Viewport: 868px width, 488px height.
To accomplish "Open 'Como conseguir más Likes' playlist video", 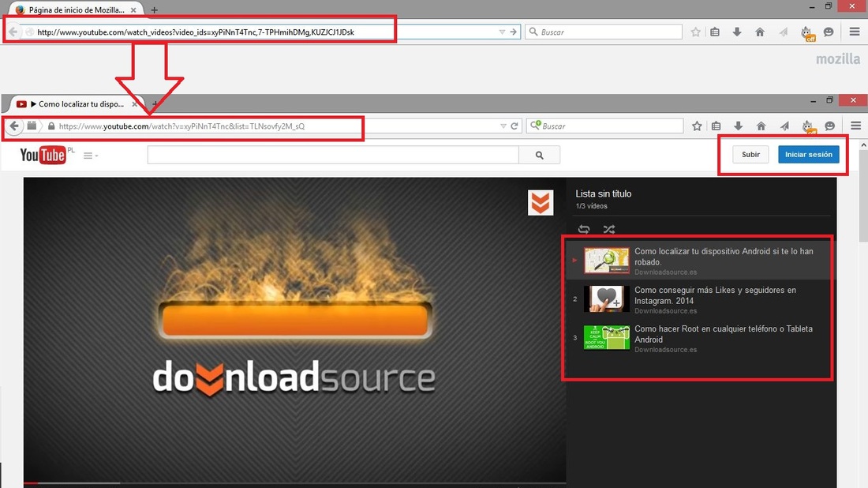I will click(x=700, y=299).
